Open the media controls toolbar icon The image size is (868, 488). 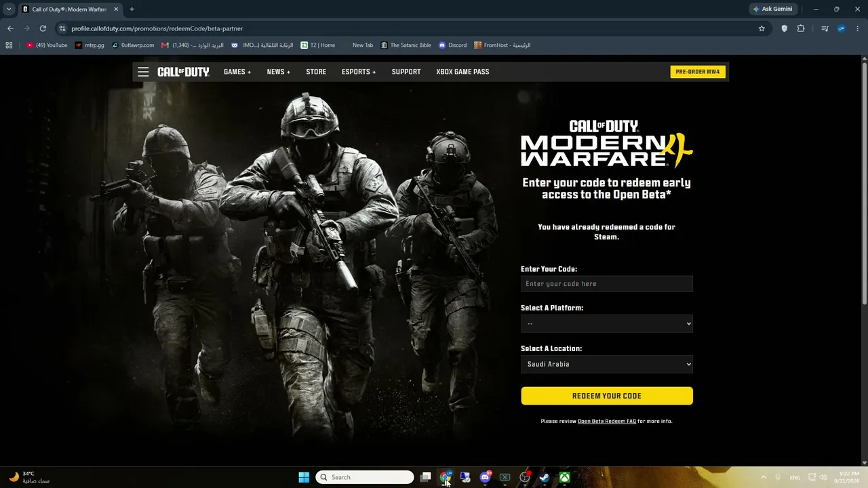coord(825,28)
